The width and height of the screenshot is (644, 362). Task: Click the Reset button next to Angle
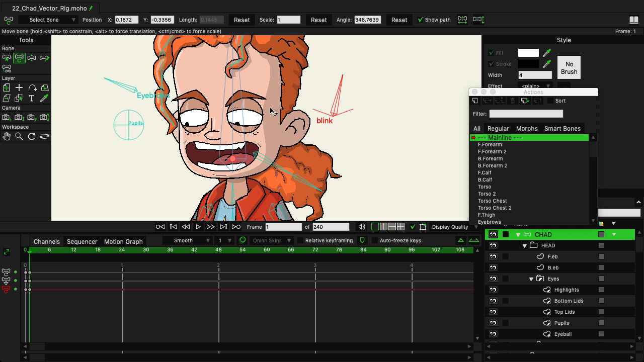399,20
